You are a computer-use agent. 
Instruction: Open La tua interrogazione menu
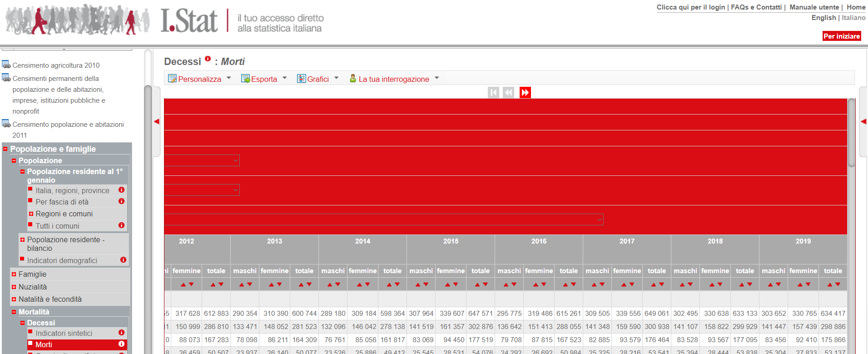(x=393, y=79)
